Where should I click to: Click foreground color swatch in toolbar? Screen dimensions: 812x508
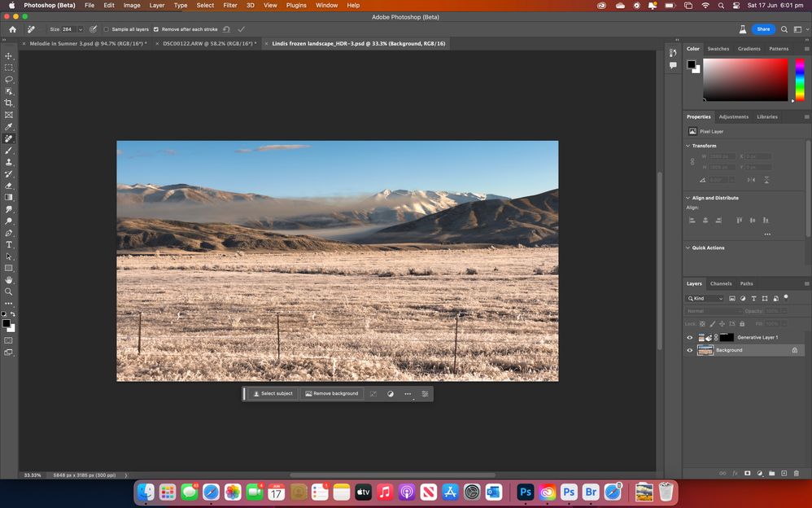[7, 323]
